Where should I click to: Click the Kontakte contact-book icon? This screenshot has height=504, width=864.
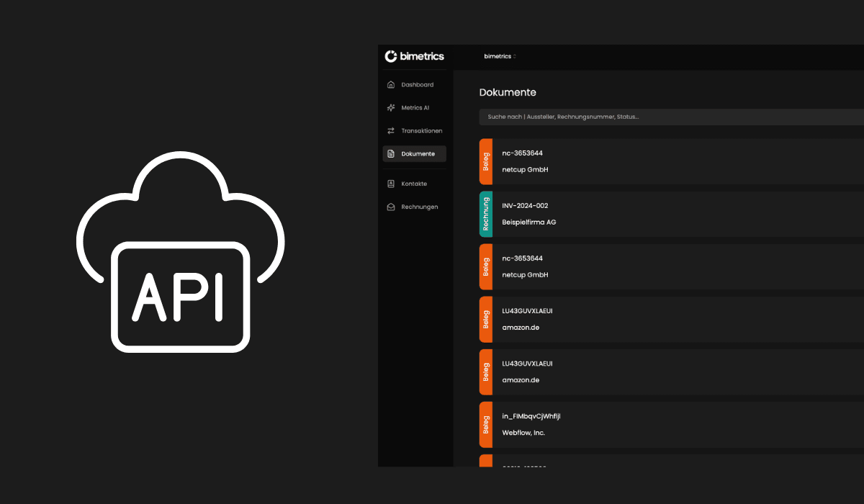click(x=391, y=184)
